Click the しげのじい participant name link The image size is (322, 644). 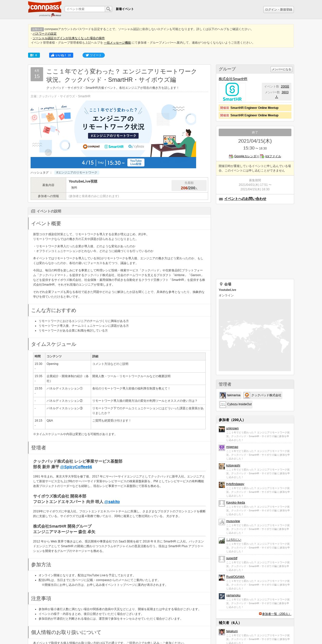[234, 540]
